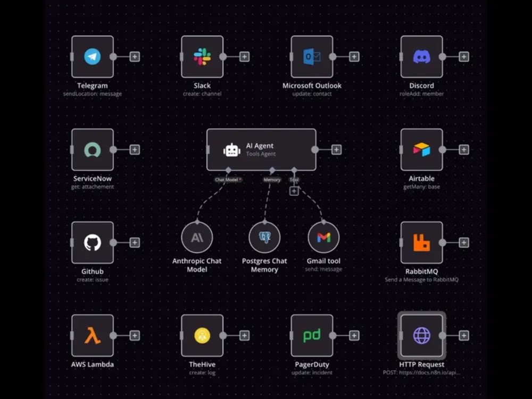Open the Github node
Viewport: 532px width, 399px height.
[92, 243]
